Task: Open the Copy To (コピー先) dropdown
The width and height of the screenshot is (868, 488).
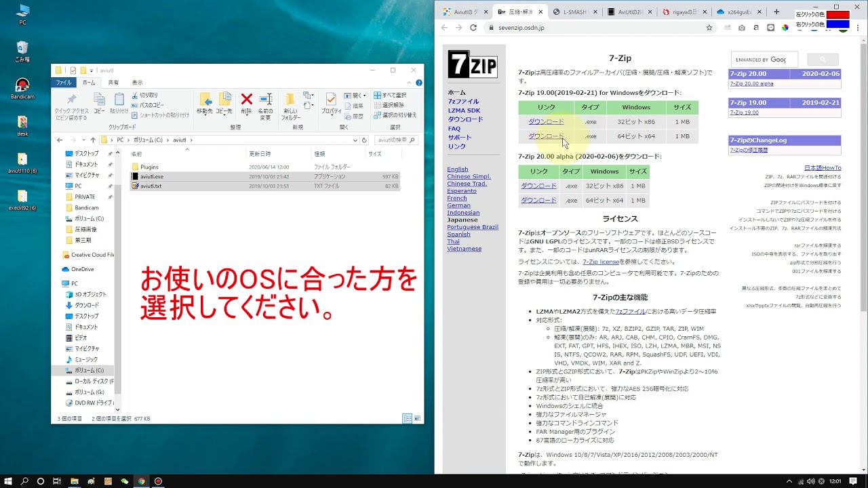Action: coord(224,104)
